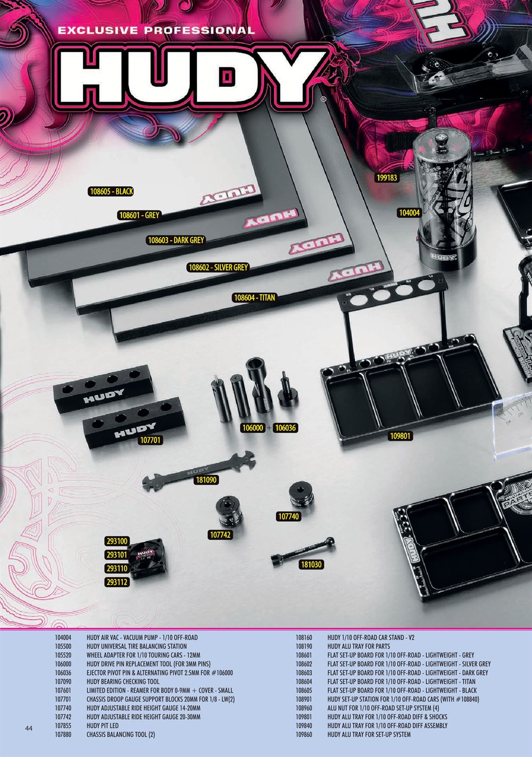Click the yellow '108604 - TITAN' photo label
Viewport: 532px width, 757px height.
[254, 298]
